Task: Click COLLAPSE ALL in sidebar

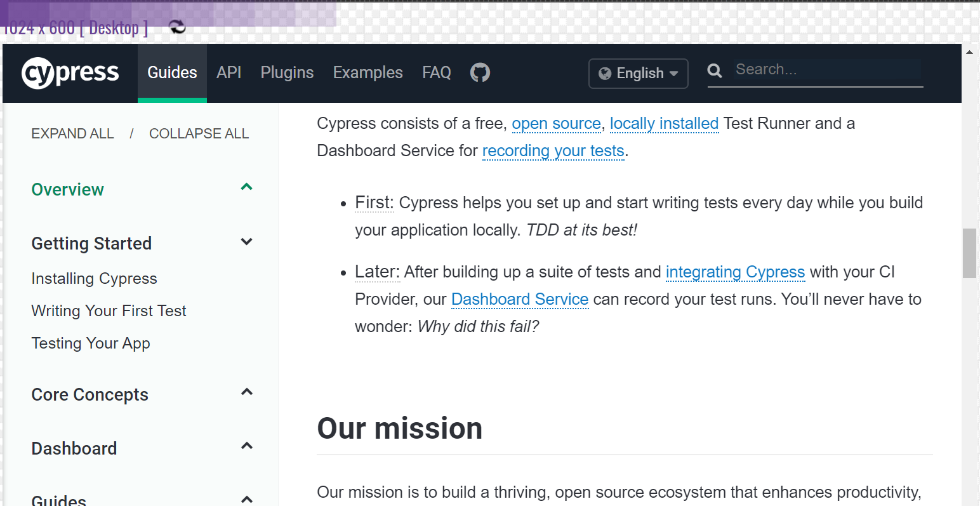Action: point(199,133)
